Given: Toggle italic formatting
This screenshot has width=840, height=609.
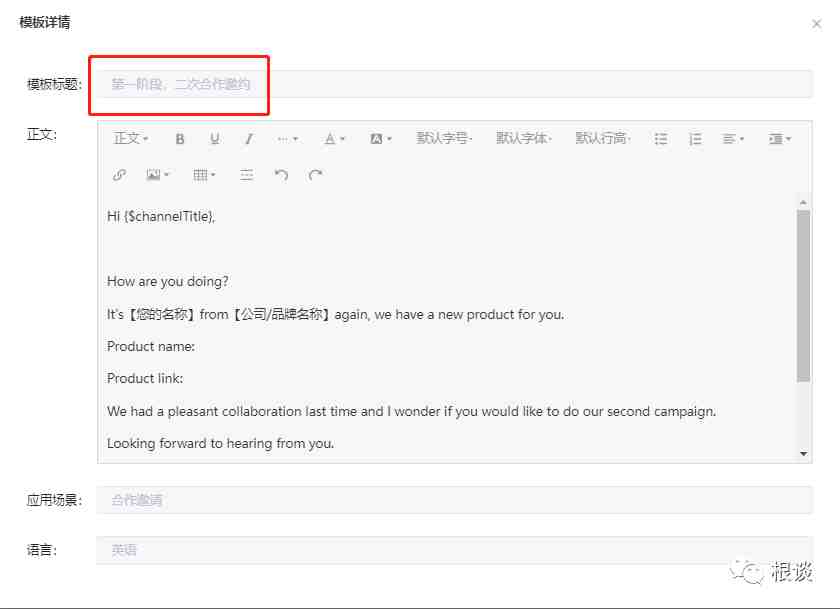Looking at the screenshot, I should pos(249,139).
